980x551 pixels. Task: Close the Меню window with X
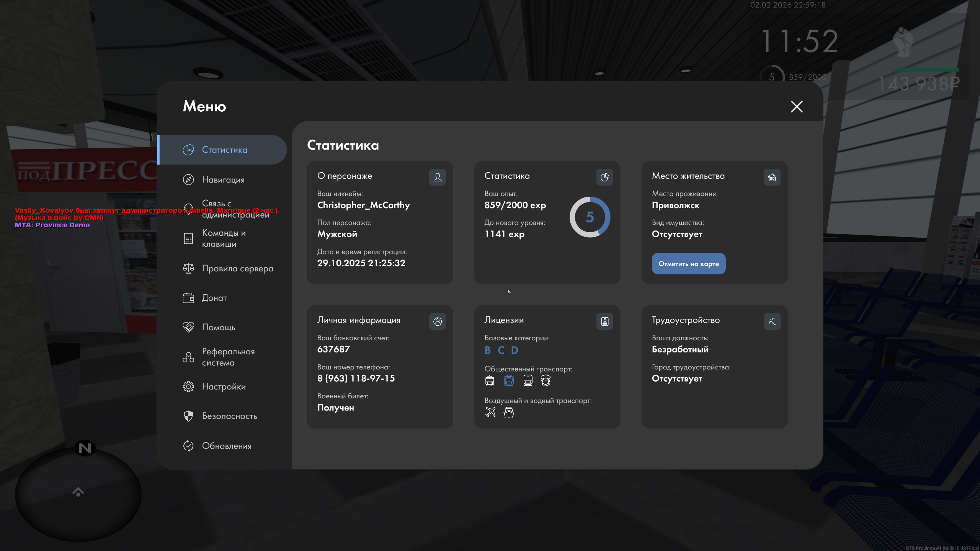pyautogui.click(x=796, y=106)
